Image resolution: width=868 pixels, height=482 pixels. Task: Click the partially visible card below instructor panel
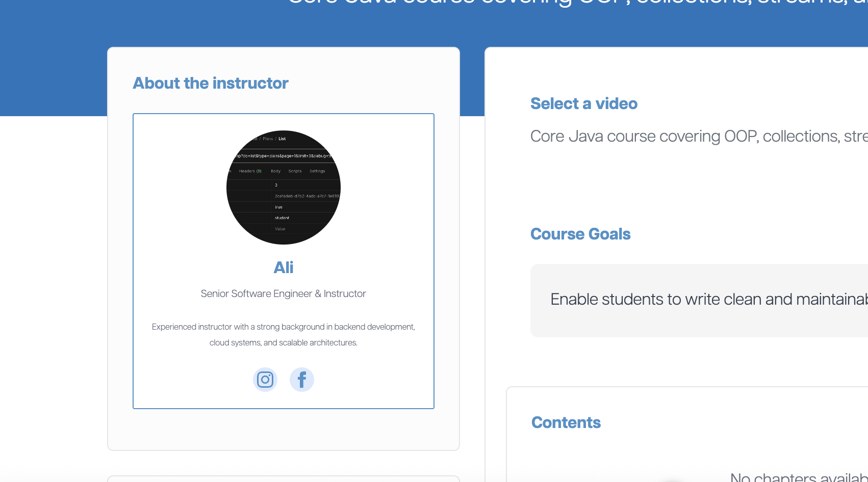[284, 479]
